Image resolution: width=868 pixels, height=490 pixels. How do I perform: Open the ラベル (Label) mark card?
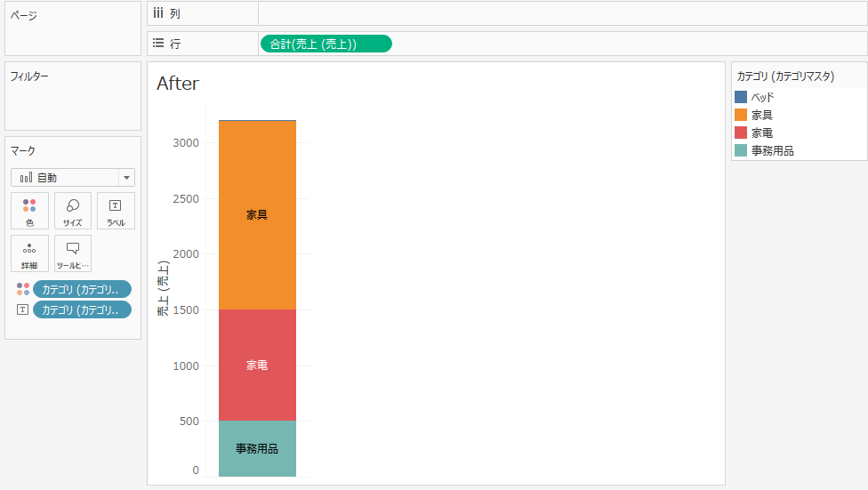coord(116,211)
